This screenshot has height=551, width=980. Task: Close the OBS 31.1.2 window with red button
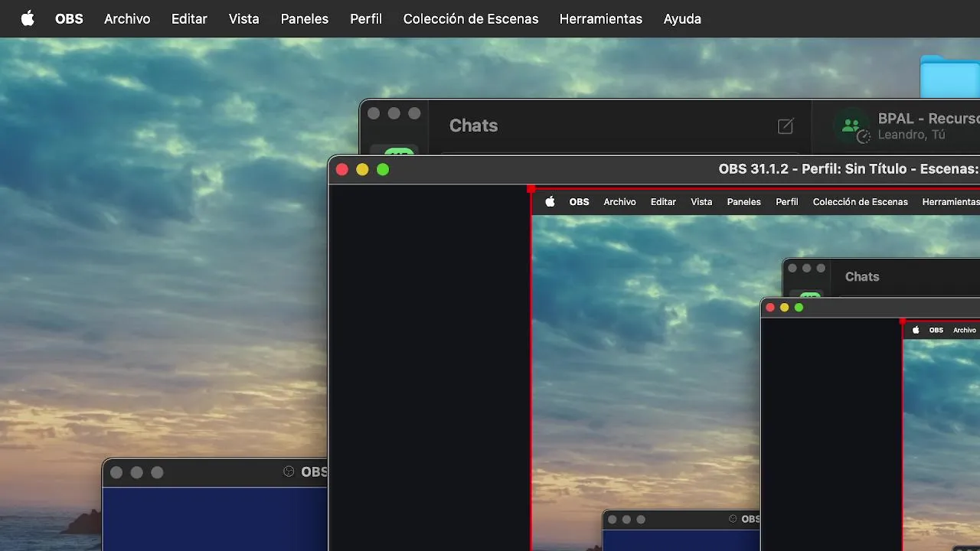click(x=342, y=169)
